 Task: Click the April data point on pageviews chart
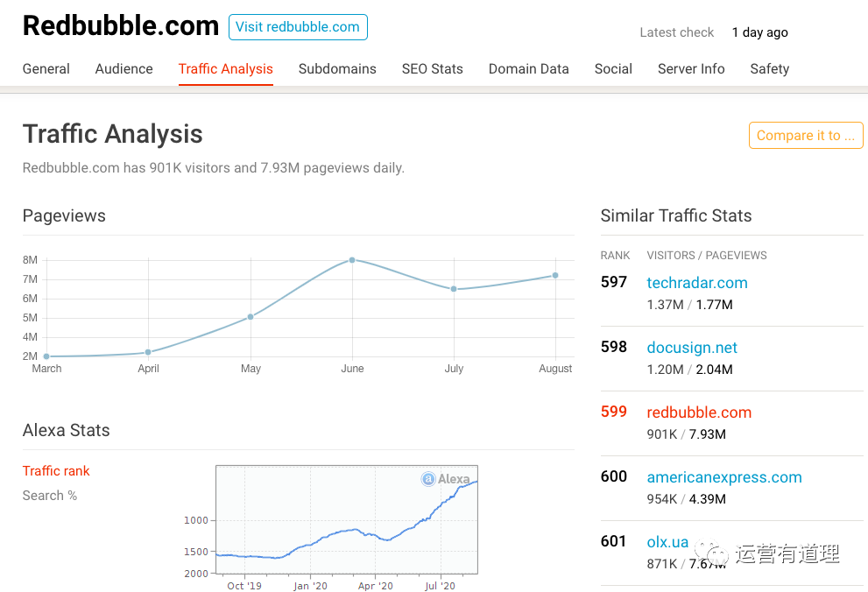pos(148,352)
